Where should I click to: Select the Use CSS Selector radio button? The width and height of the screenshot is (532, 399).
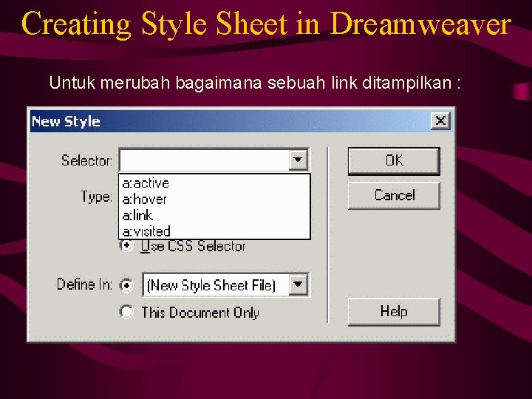click(126, 245)
